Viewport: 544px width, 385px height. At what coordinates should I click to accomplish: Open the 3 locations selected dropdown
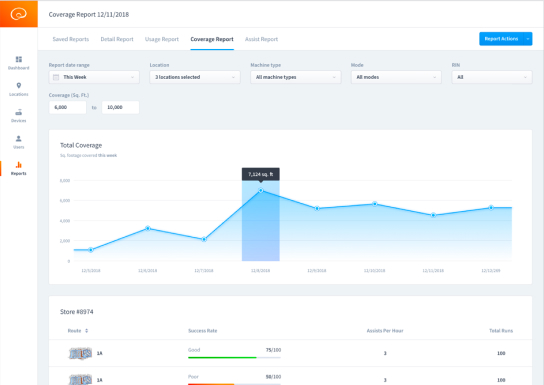[x=195, y=77]
